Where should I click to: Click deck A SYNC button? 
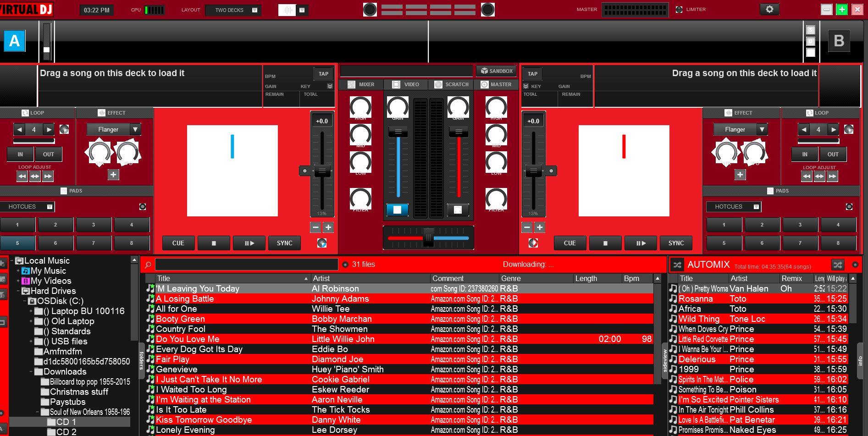[284, 243]
